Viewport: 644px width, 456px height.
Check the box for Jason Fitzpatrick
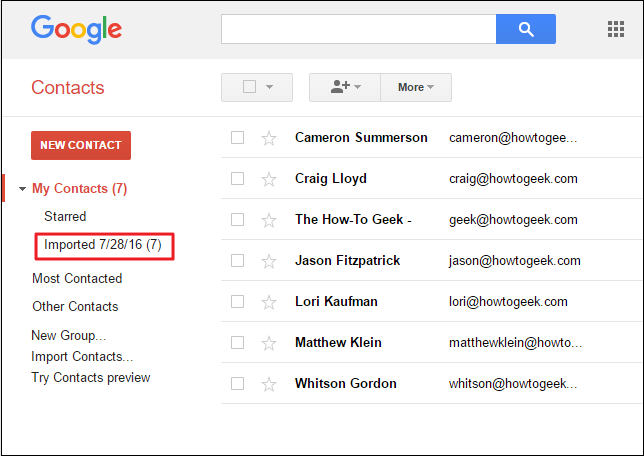[x=237, y=260]
